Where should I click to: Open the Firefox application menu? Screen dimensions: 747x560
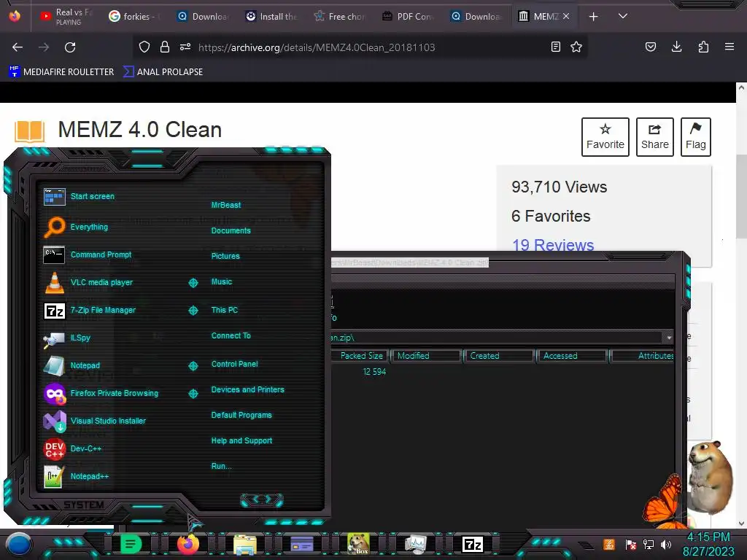tap(729, 47)
